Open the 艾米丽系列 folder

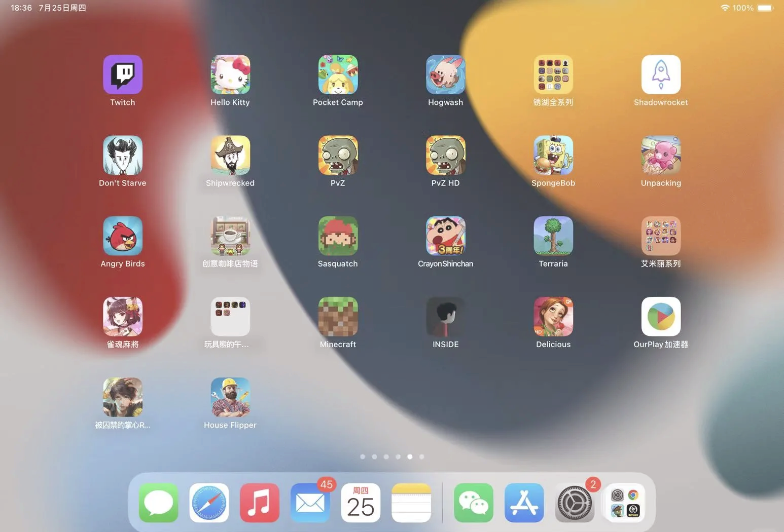tap(661, 236)
